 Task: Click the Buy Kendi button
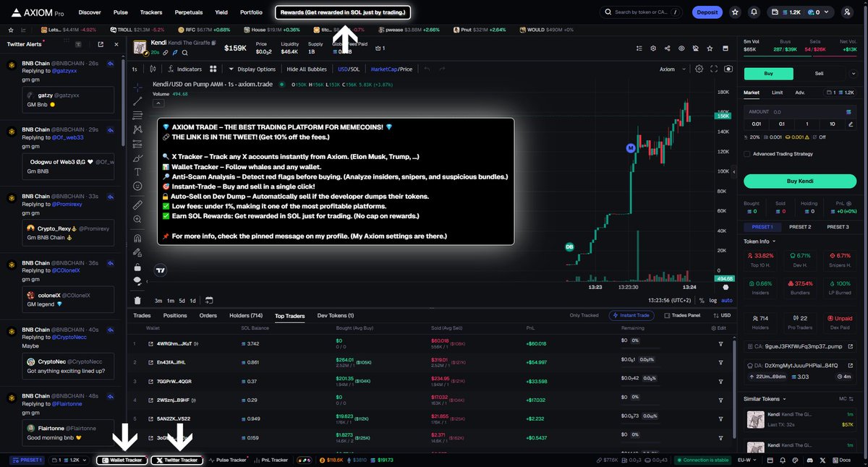click(800, 181)
